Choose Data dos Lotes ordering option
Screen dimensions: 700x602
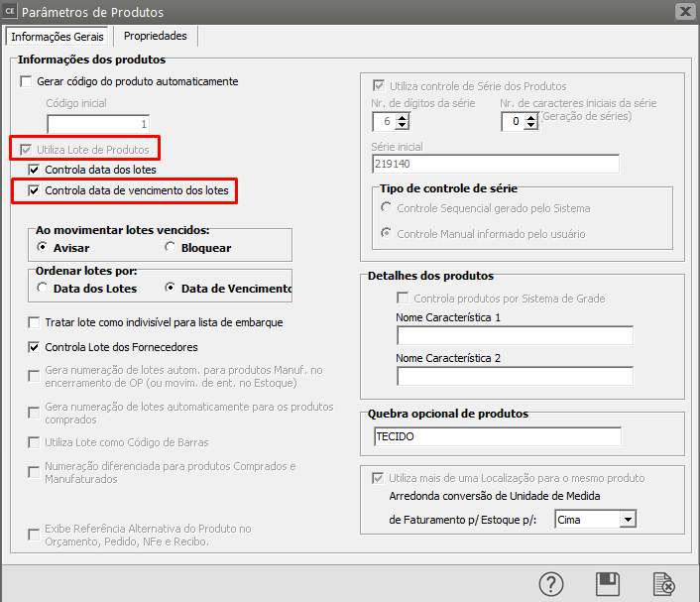[43, 288]
